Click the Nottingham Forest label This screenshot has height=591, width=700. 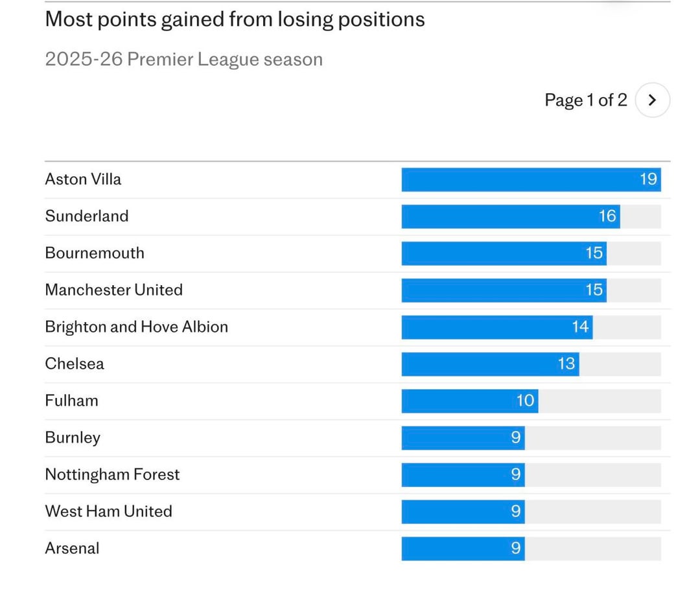pyautogui.click(x=112, y=475)
